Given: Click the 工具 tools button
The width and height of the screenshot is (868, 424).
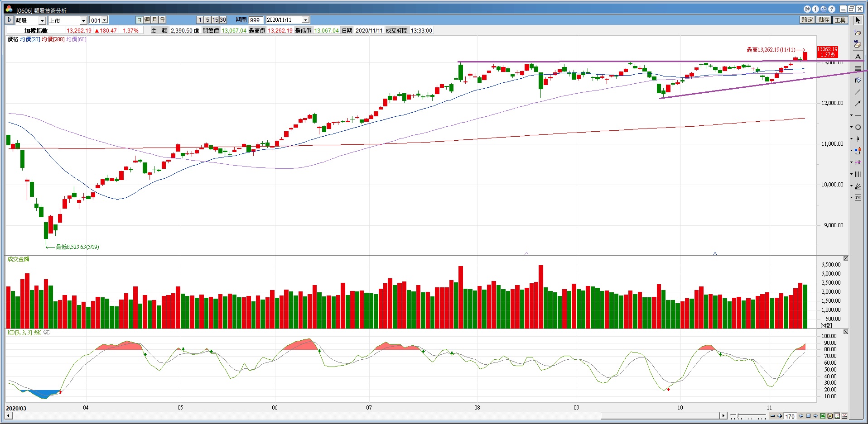Looking at the screenshot, I should pos(840,20).
